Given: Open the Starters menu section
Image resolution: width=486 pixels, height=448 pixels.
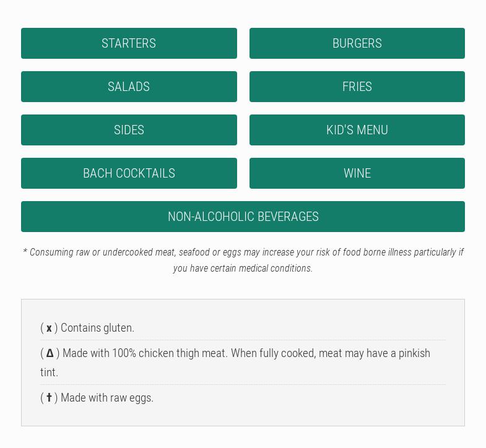Looking at the screenshot, I should click(x=129, y=43).
